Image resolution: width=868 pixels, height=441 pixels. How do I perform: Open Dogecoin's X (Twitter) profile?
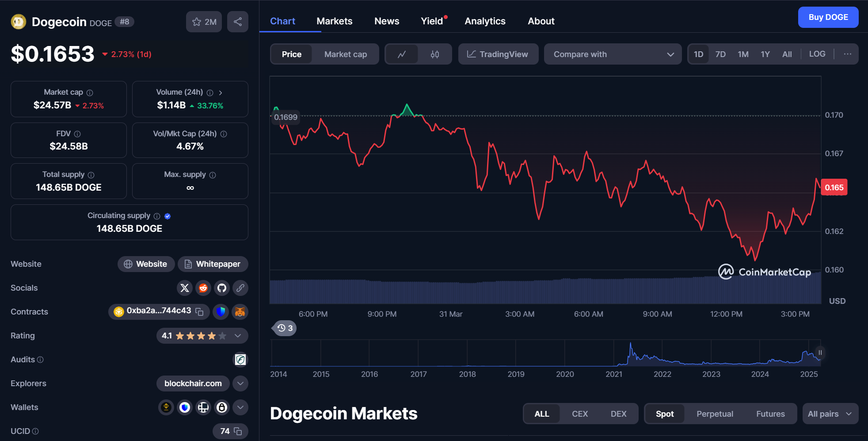[x=185, y=288]
